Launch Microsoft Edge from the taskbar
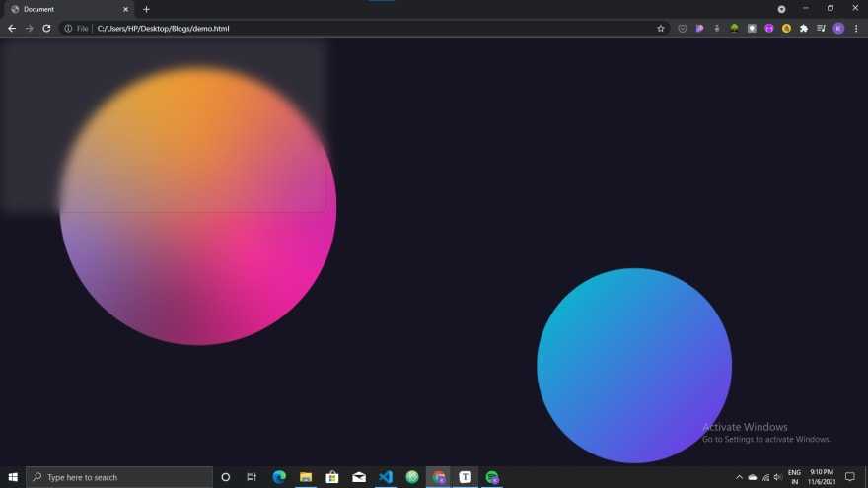The height and width of the screenshot is (488, 868). tap(279, 477)
